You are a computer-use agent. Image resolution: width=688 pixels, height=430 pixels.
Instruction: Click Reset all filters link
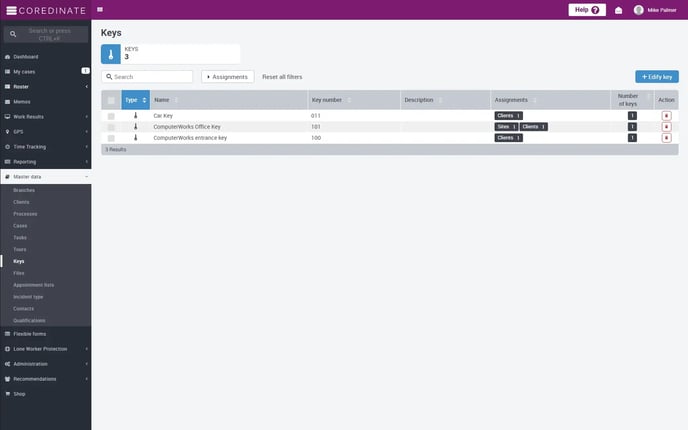pos(282,77)
